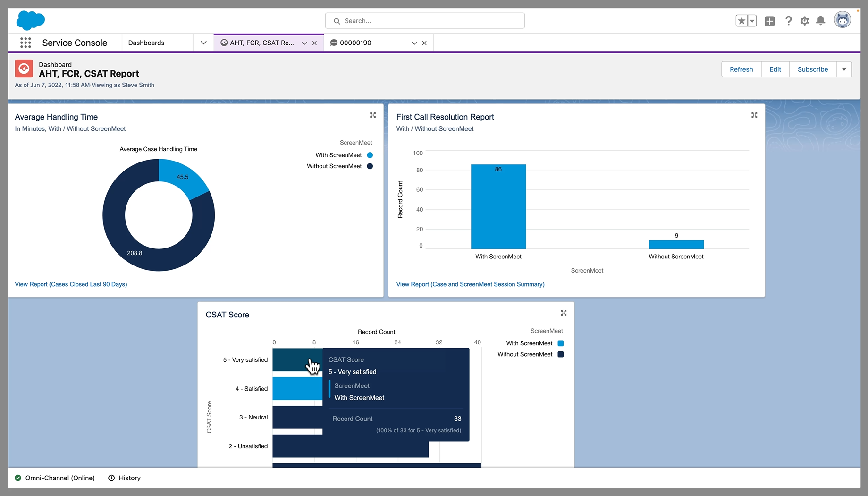Click 'As of Jun 7, 2022, 11:58 AM' timestamp text

coord(52,85)
